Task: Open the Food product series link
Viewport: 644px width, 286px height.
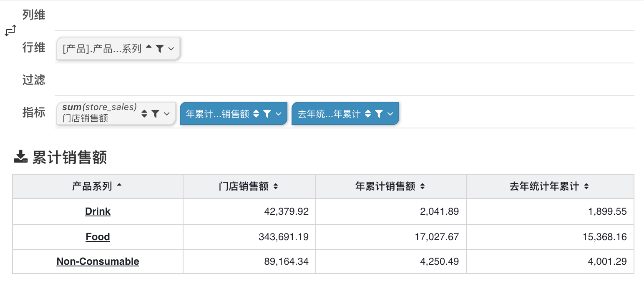Action: click(x=98, y=237)
